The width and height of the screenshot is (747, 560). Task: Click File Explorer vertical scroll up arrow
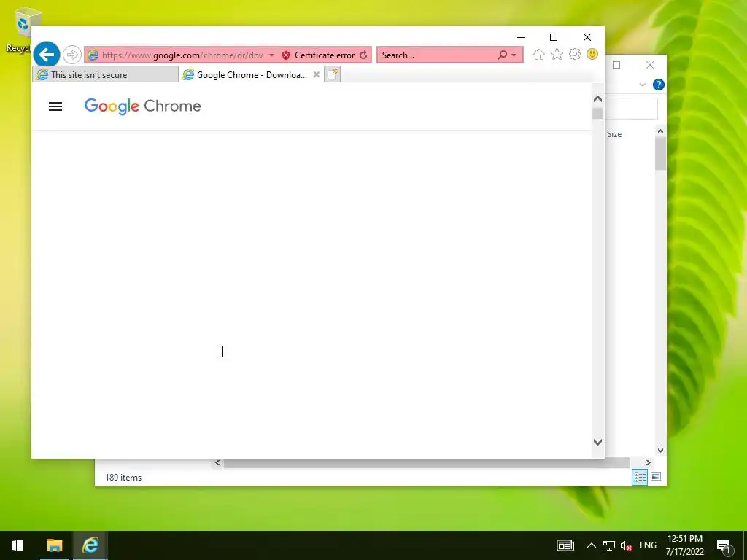(660, 131)
